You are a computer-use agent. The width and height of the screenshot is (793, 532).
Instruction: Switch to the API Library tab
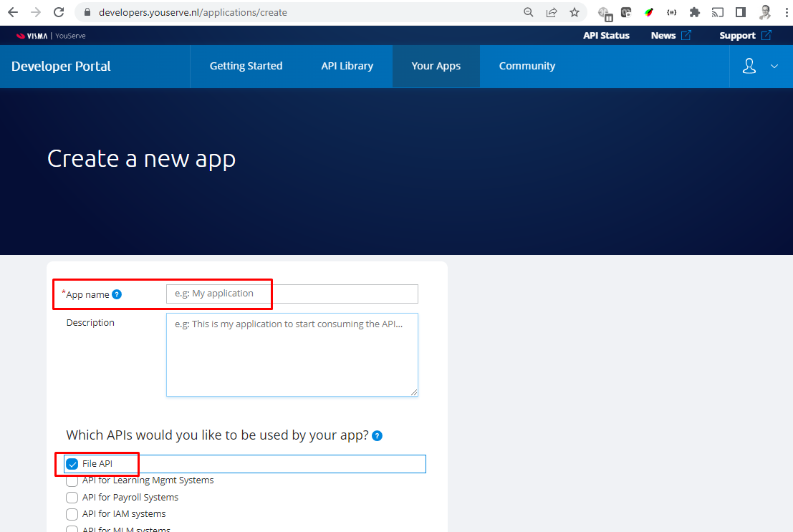click(347, 66)
